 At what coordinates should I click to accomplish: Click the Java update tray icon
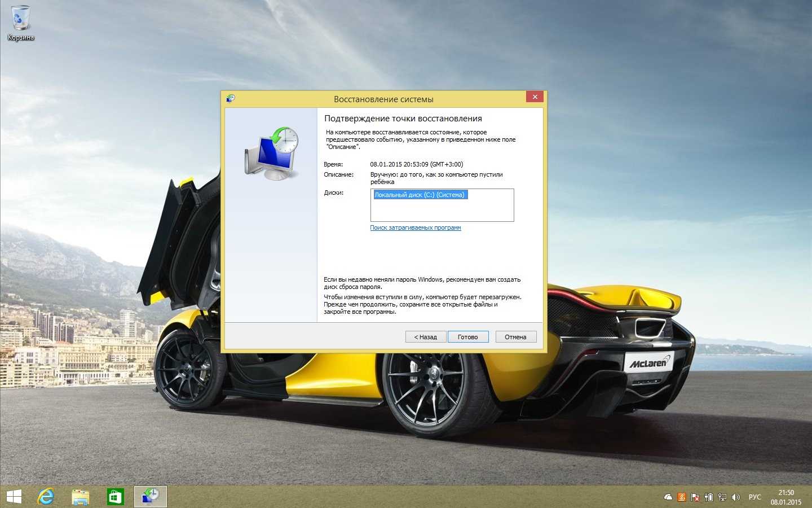coord(682,497)
